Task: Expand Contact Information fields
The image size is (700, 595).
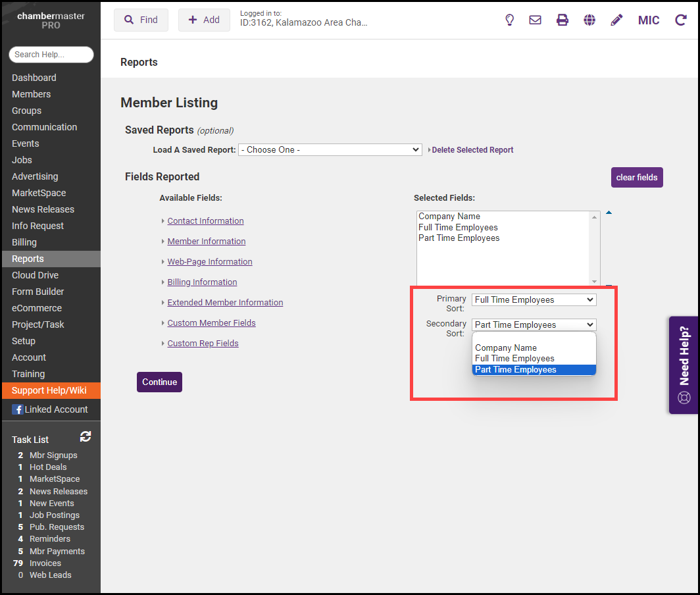Action: click(x=205, y=221)
